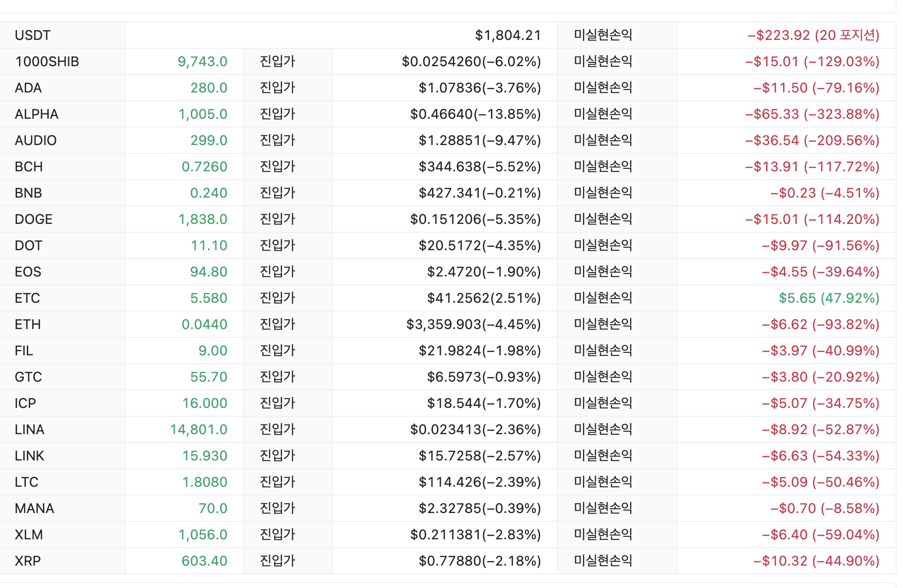Click LINK loss -$6.63 (-54.33%)
The height and width of the screenshot is (588, 903).
821,456
